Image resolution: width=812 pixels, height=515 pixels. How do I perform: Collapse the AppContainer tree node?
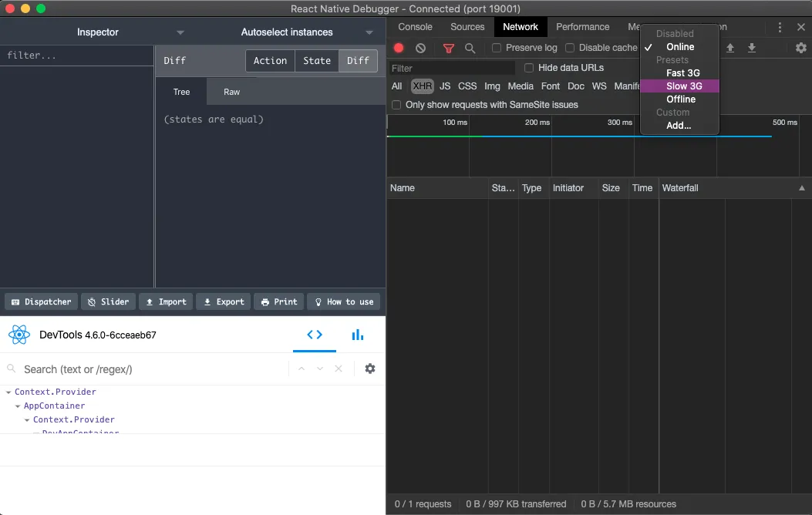(18, 406)
